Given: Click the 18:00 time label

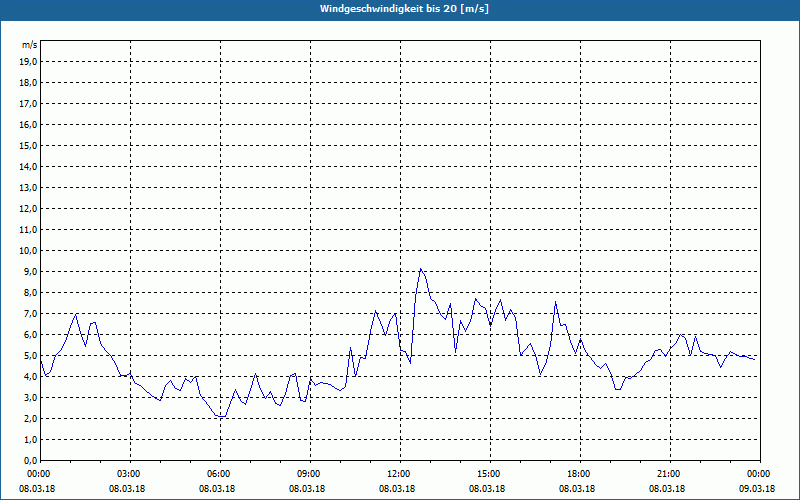Looking at the screenshot, I should tap(580, 474).
